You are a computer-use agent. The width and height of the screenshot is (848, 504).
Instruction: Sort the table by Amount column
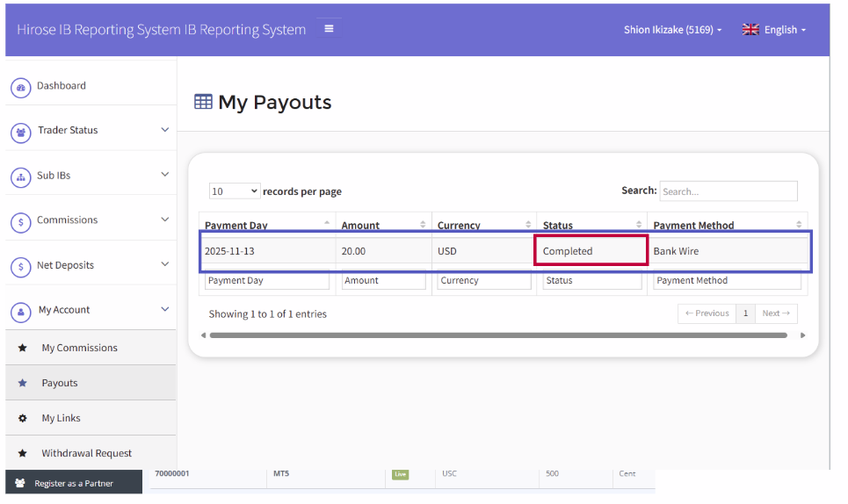click(x=382, y=225)
